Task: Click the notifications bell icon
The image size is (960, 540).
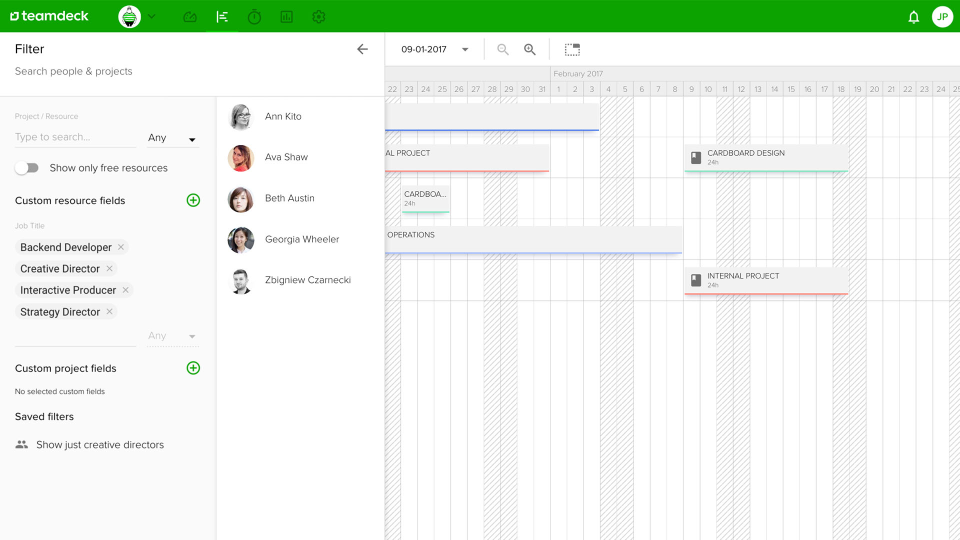Action: [x=913, y=17]
